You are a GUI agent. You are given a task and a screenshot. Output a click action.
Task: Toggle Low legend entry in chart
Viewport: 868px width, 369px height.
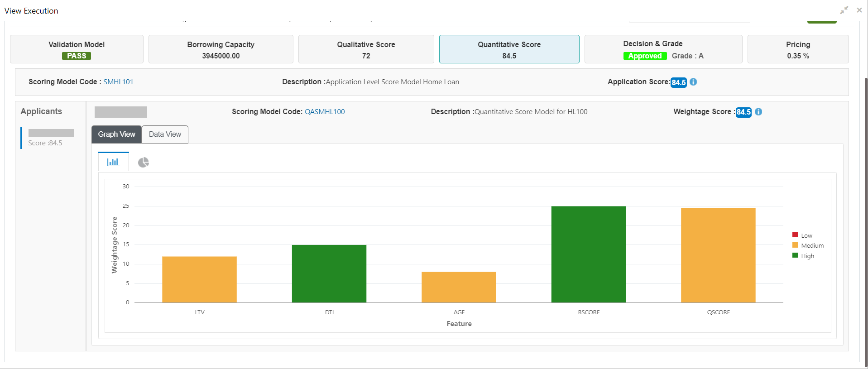tap(802, 235)
